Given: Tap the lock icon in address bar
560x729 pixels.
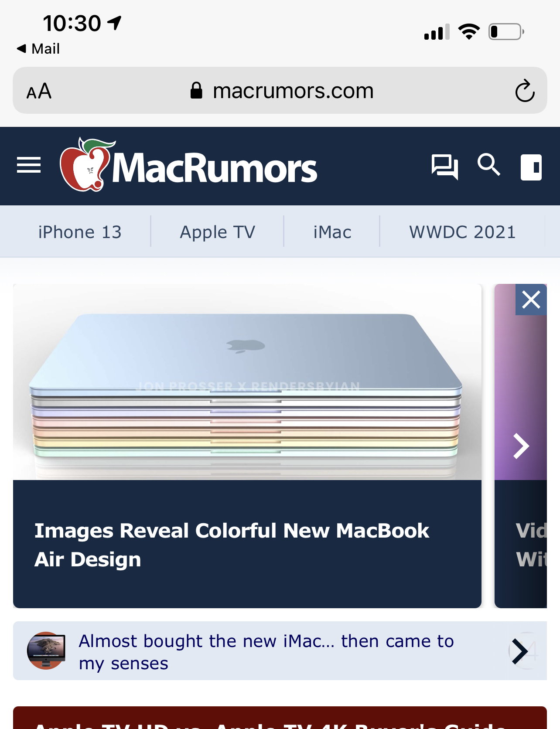Looking at the screenshot, I should coord(196,91).
